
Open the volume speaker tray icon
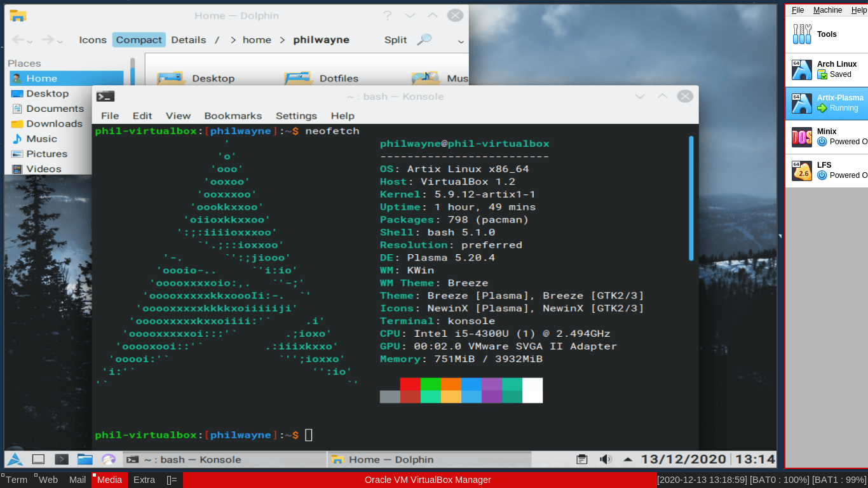pyautogui.click(x=606, y=459)
